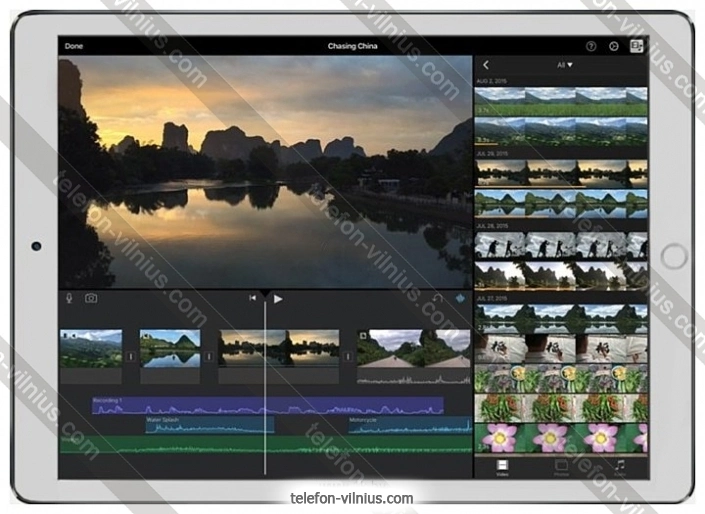Open project settings gear icon
The height and width of the screenshot is (514, 705).
613,46
